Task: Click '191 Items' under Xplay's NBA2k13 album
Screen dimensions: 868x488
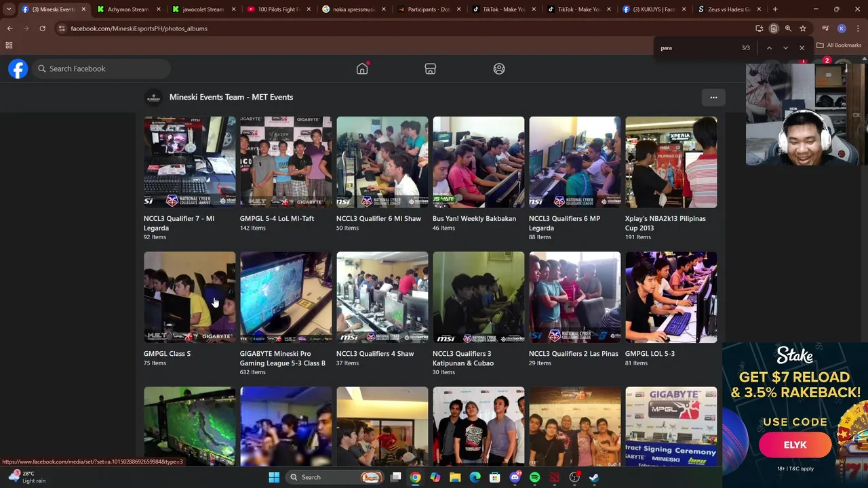Action: click(x=638, y=237)
